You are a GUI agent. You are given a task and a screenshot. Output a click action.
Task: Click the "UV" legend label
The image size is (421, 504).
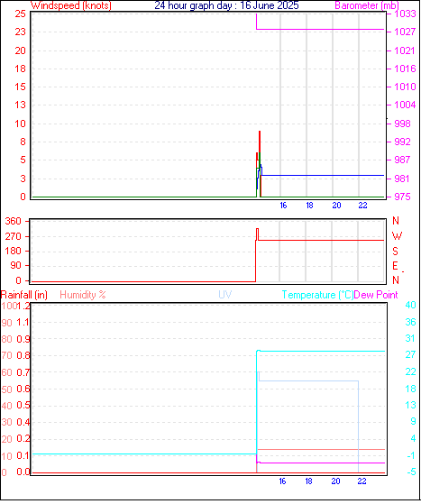225,295
